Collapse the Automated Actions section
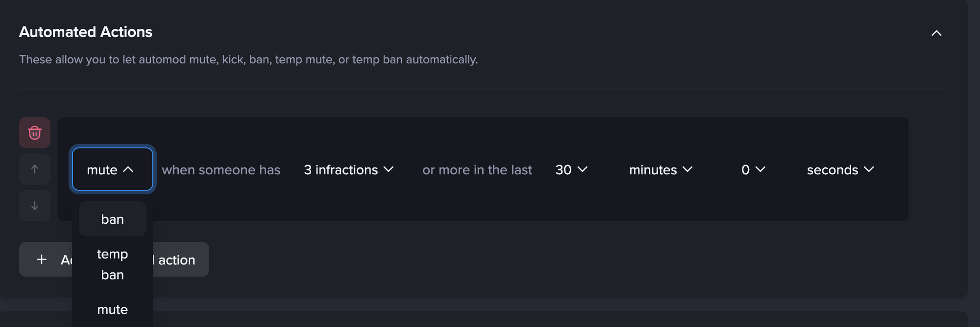 click(936, 33)
